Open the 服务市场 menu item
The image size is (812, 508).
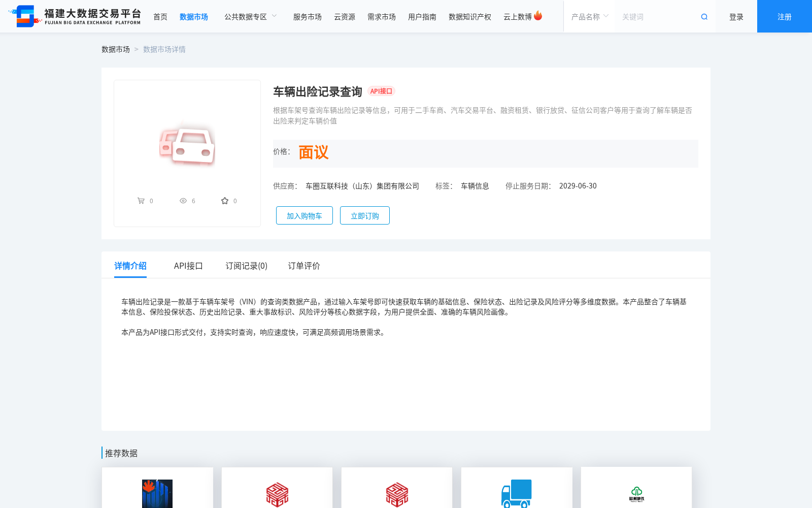click(308, 17)
